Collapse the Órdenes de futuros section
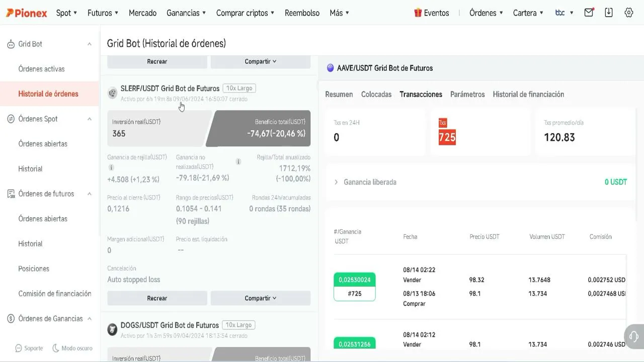This screenshot has width=644, height=362. [x=90, y=194]
